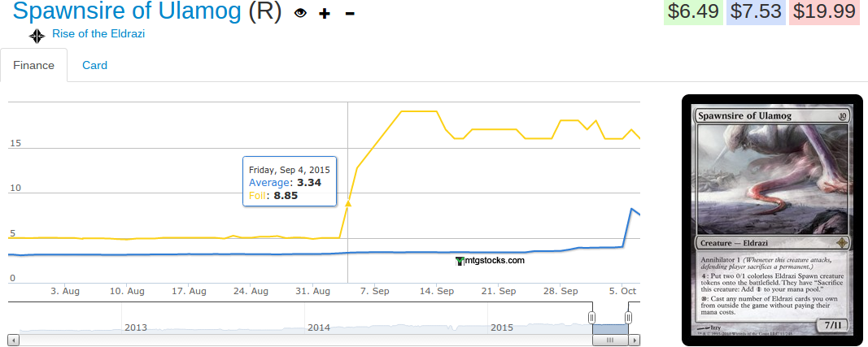Click the 7. Sep axis label
This screenshot has width=868, height=347.
[x=373, y=291]
